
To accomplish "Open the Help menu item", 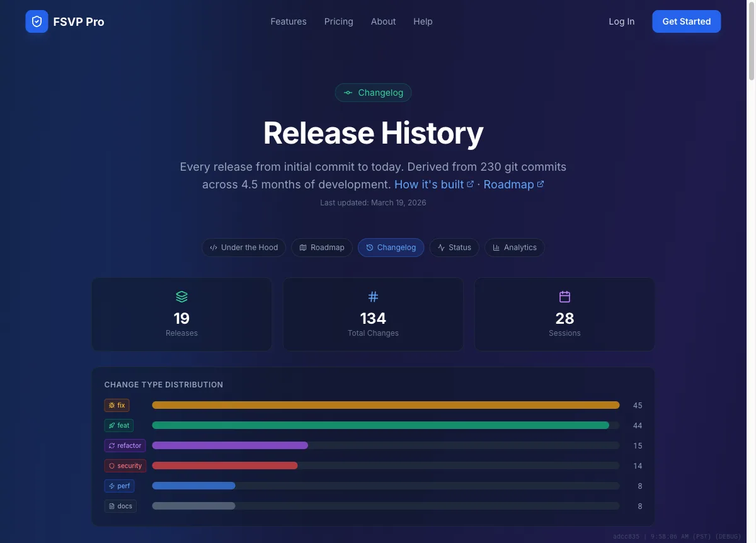I will (x=423, y=21).
